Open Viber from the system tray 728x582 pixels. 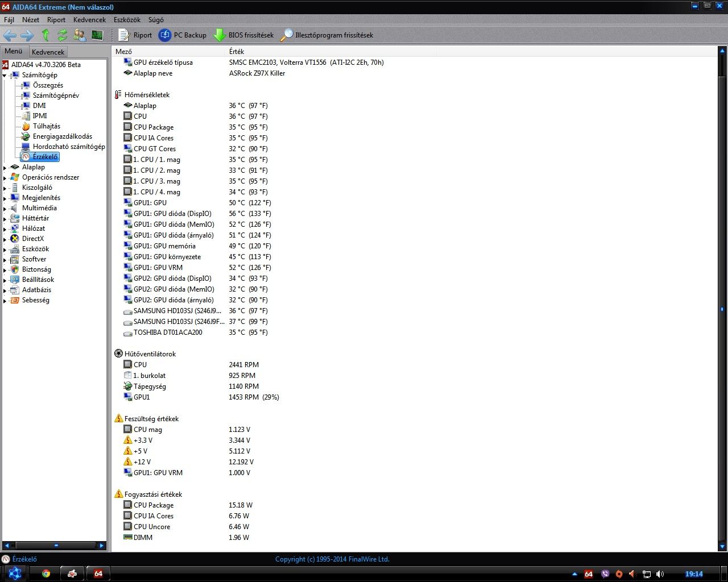605,574
